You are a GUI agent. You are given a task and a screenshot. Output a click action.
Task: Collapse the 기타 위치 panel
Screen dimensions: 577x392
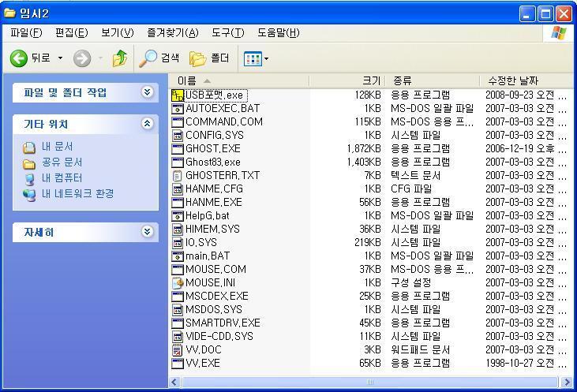point(147,124)
